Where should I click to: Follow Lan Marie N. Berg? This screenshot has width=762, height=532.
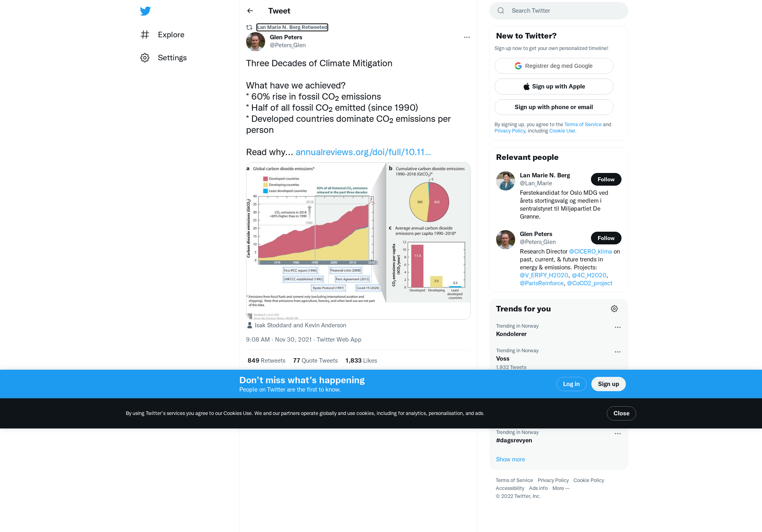[606, 179]
